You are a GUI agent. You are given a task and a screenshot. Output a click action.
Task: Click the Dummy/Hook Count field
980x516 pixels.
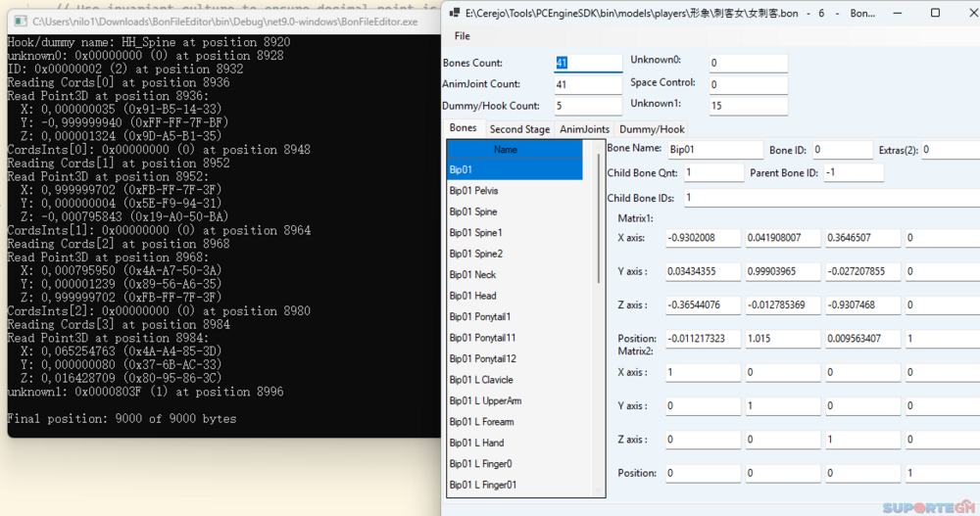(588, 106)
